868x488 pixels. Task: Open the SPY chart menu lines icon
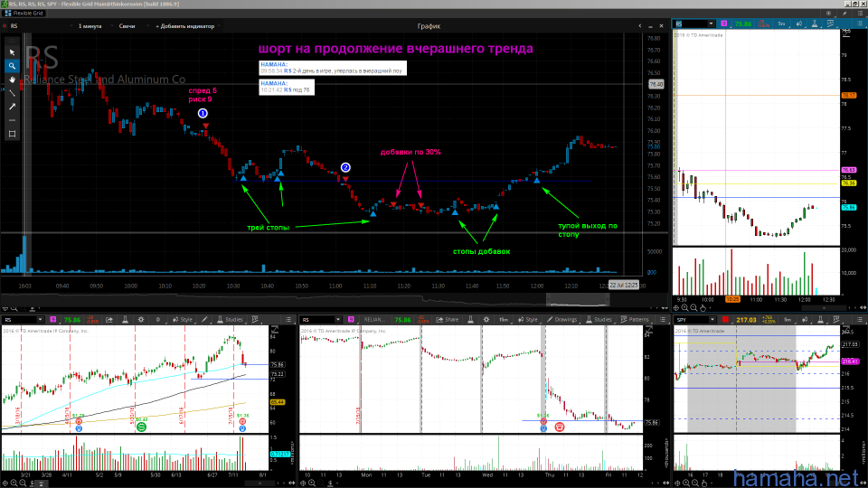pyautogui.click(x=860, y=320)
